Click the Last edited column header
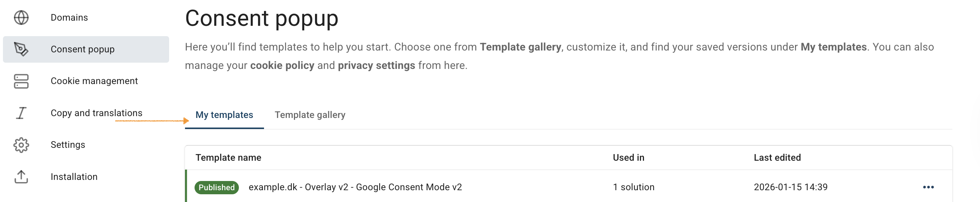 click(x=777, y=158)
